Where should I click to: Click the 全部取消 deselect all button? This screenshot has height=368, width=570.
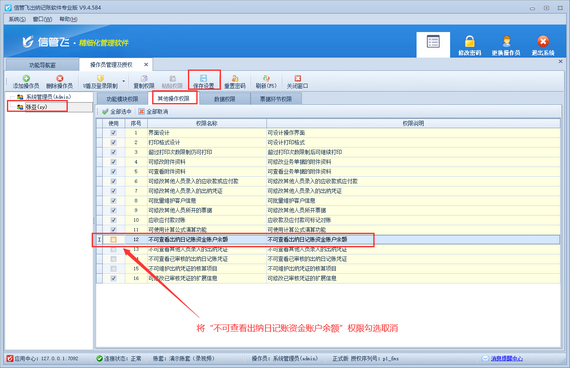click(153, 112)
